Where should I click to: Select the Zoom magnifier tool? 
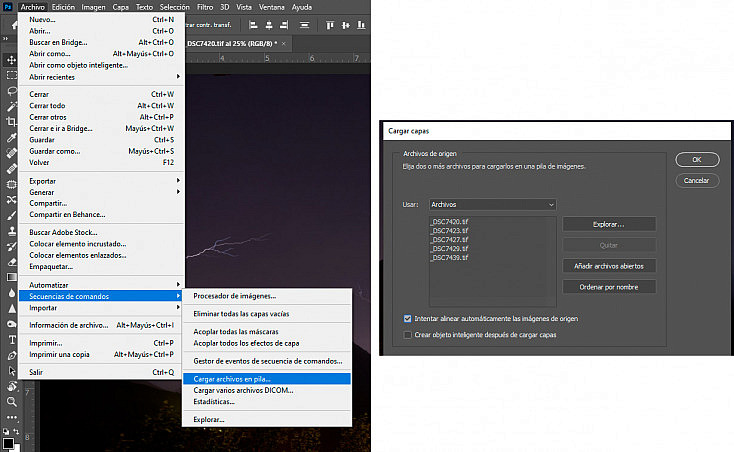(x=11, y=401)
